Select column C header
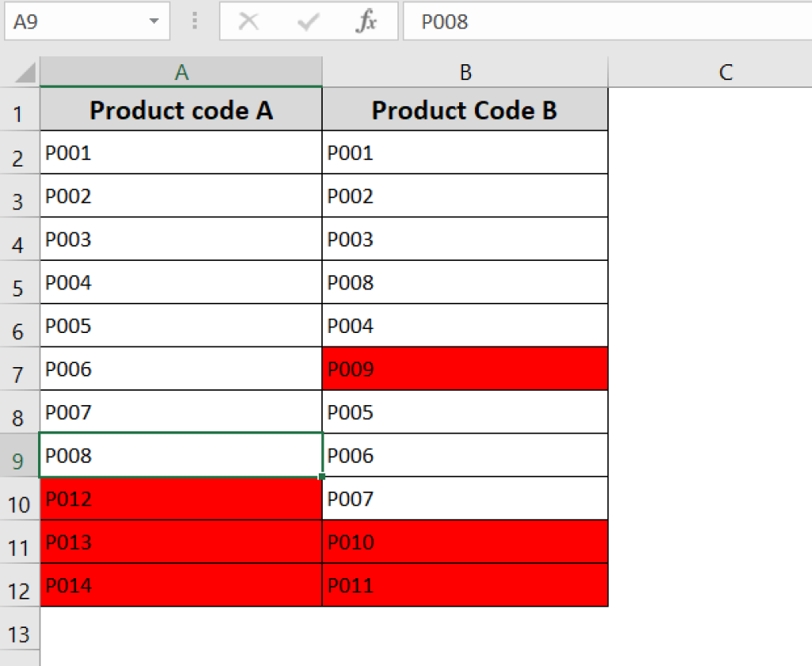This screenshot has width=812, height=666. click(726, 72)
